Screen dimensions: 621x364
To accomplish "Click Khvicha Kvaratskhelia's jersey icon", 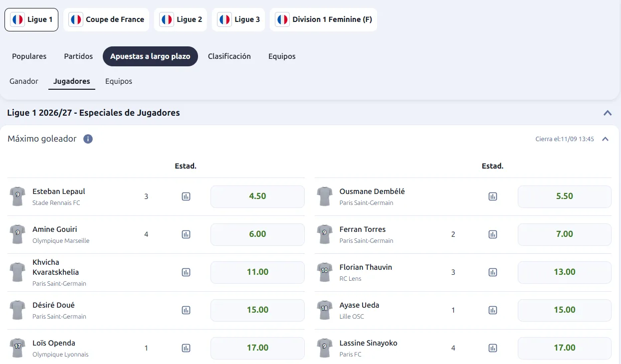I will [x=17, y=272].
